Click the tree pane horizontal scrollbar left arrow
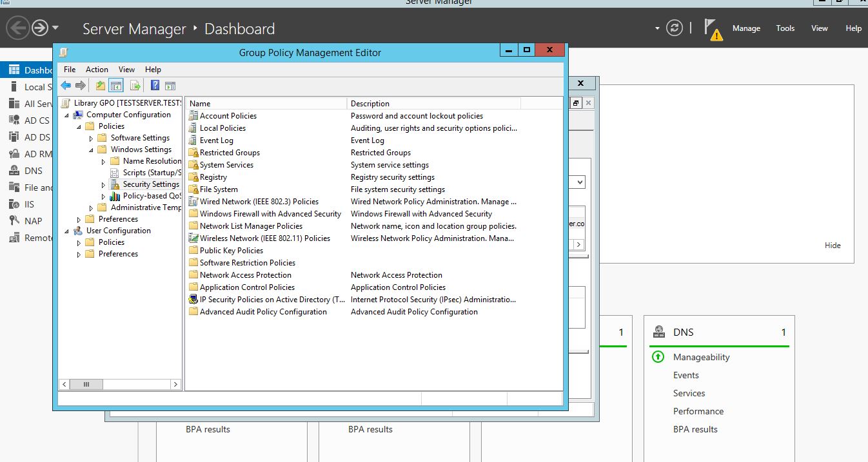The height and width of the screenshot is (462, 868). [x=64, y=384]
